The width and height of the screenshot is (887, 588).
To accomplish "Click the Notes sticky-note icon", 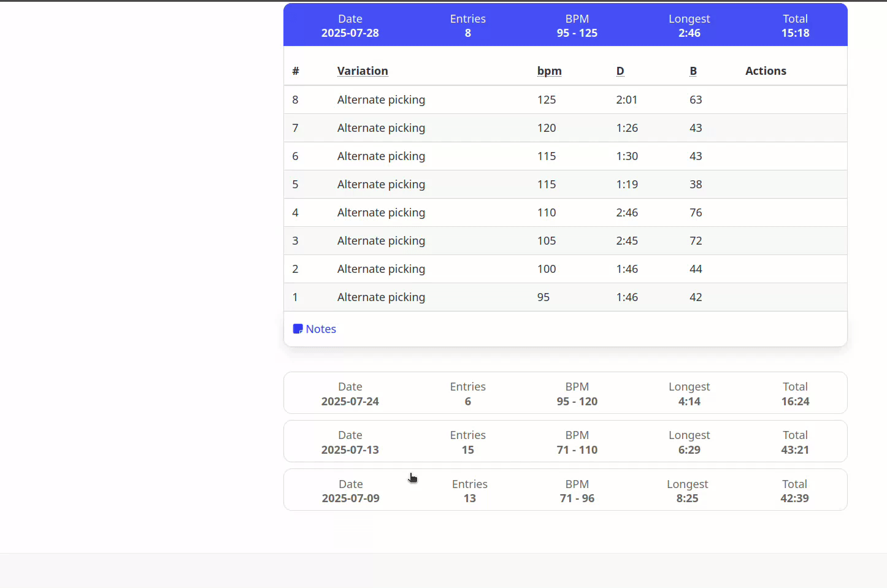I will tap(298, 329).
